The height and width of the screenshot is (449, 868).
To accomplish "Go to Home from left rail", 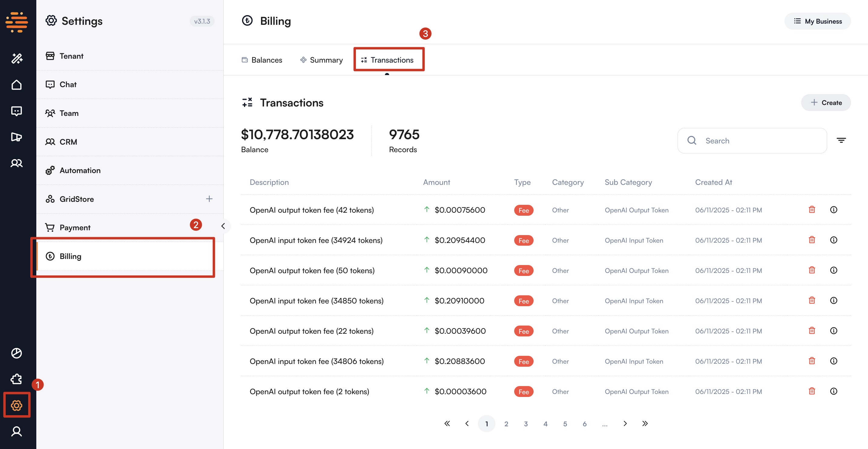I will point(17,84).
